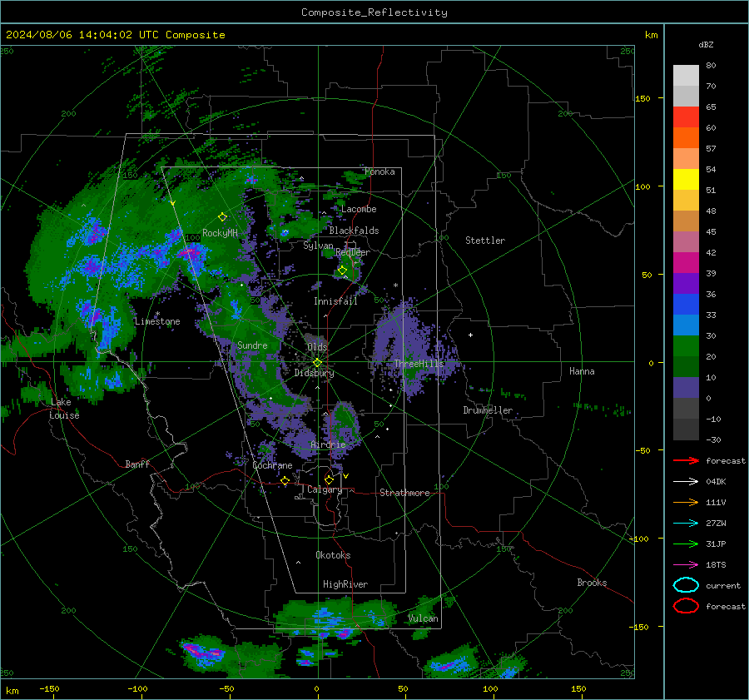Click the 'current' legend text
The image size is (749, 700).
[x=723, y=585]
